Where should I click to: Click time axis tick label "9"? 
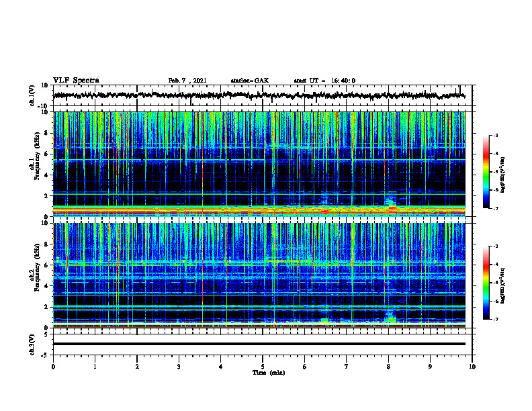(x=430, y=367)
